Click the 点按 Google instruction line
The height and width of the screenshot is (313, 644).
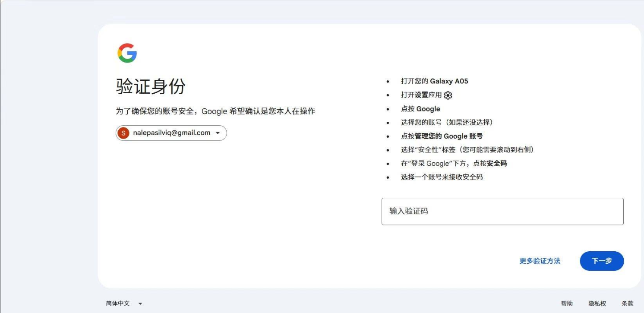420,109
